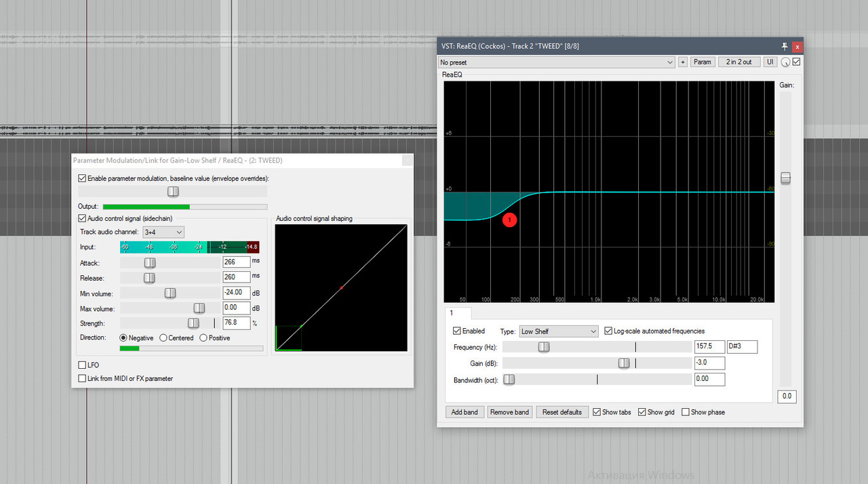Click the Strength field 76.8
868x484 pixels.
pyautogui.click(x=237, y=323)
